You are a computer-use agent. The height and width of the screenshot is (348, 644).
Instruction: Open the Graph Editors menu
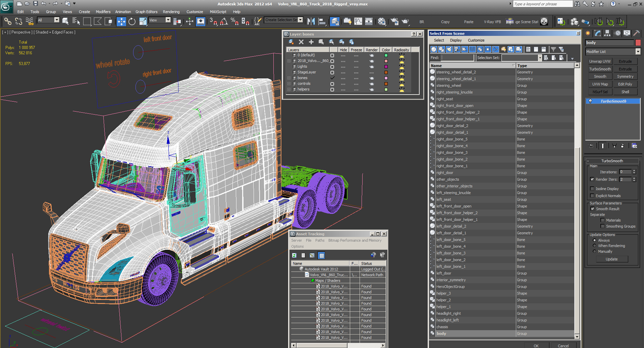[147, 12]
